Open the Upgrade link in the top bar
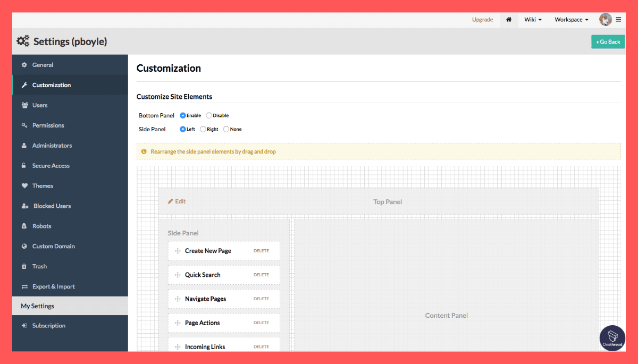Image resolution: width=638 pixels, height=364 pixels. point(482,19)
